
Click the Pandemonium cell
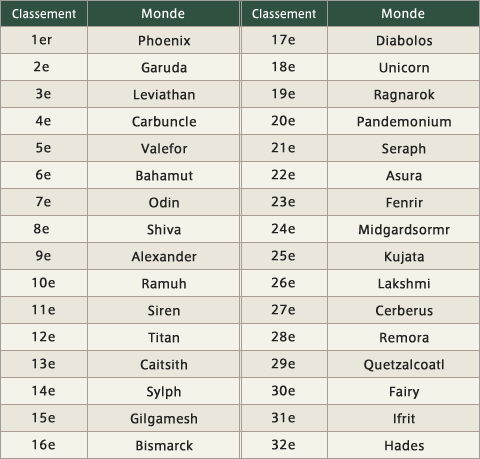[x=404, y=121]
